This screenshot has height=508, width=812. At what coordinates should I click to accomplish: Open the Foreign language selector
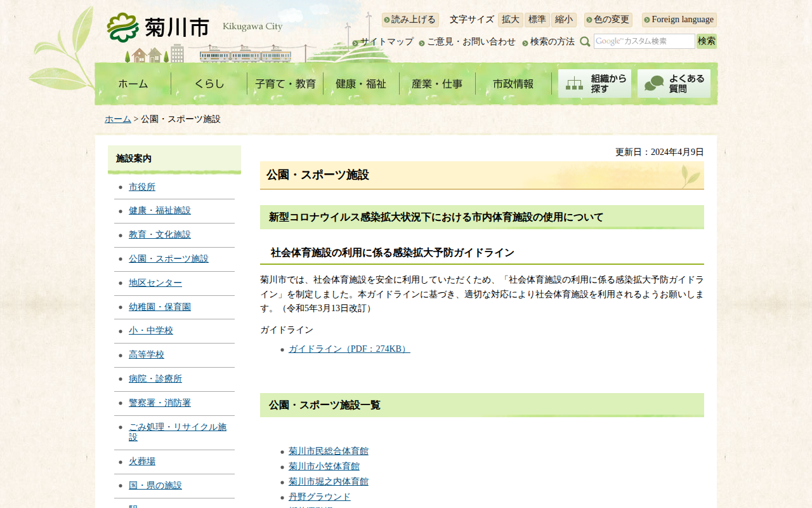click(679, 20)
